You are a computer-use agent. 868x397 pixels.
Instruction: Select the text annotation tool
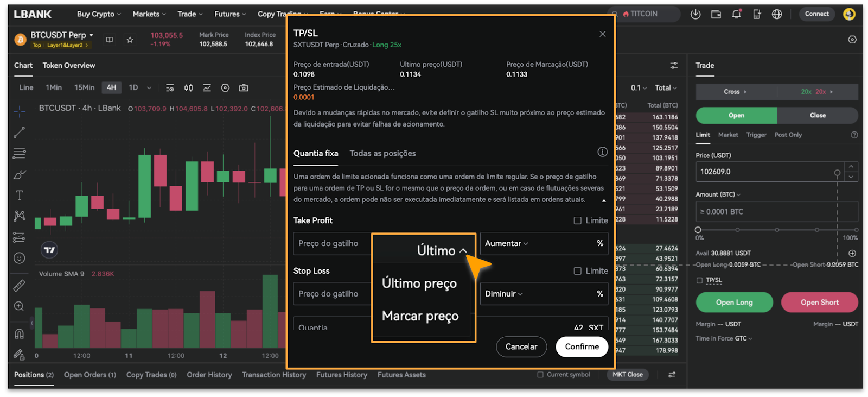pos(20,195)
